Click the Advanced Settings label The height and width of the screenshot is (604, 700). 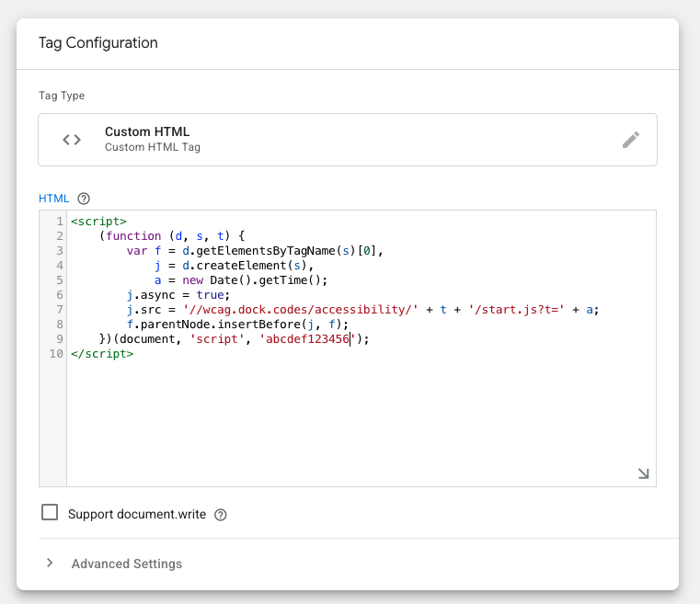point(127,564)
